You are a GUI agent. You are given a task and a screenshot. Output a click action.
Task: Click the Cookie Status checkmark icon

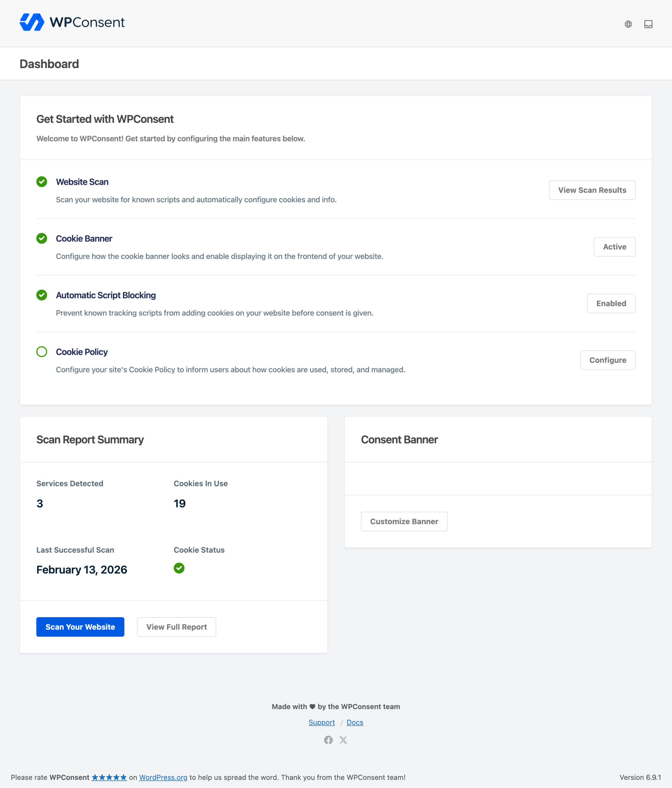179,568
